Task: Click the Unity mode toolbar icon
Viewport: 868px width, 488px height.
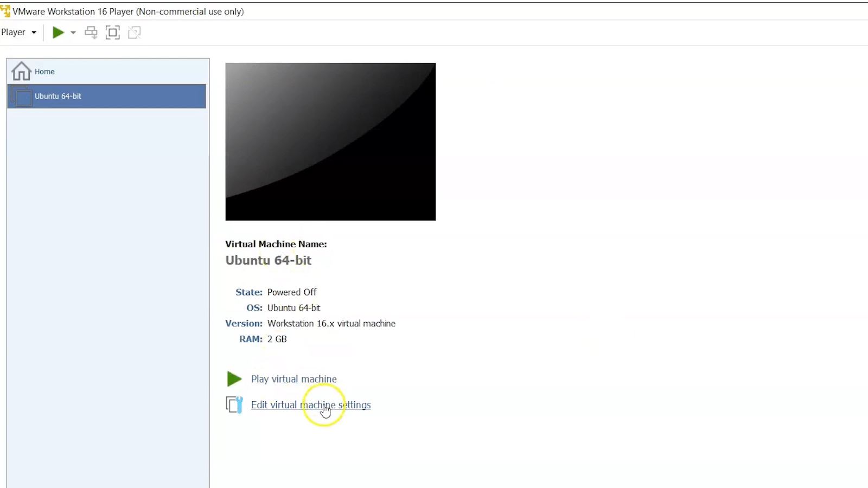Action: click(x=134, y=33)
